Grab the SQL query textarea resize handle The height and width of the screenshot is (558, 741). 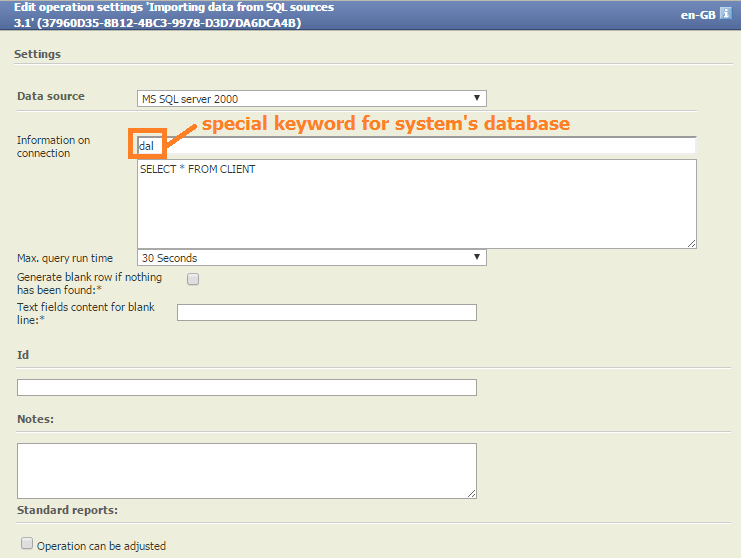tap(691, 243)
